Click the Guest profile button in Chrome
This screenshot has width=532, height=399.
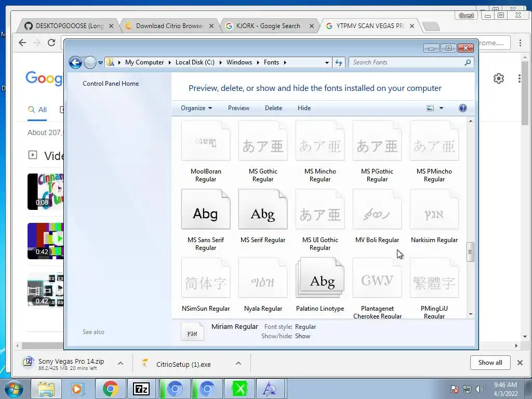click(466, 16)
